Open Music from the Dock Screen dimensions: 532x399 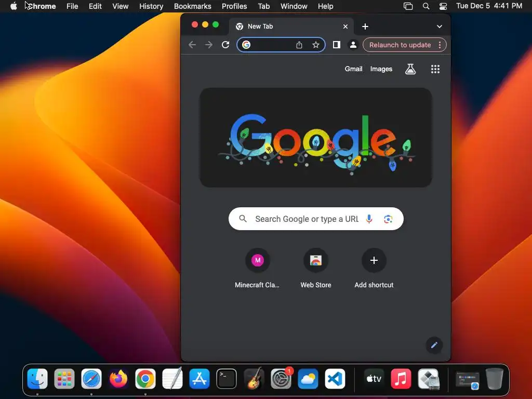coord(401,379)
